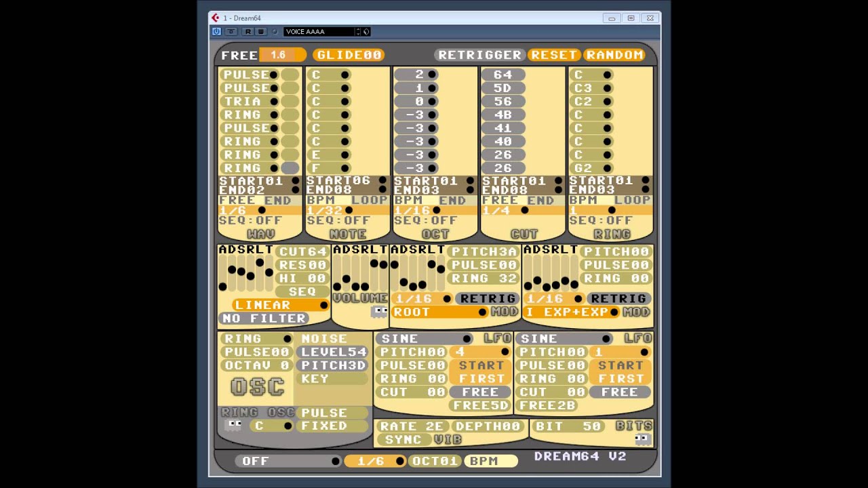Open the VOICE AAAA preset field
868x488 pixels.
pyautogui.click(x=319, y=31)
